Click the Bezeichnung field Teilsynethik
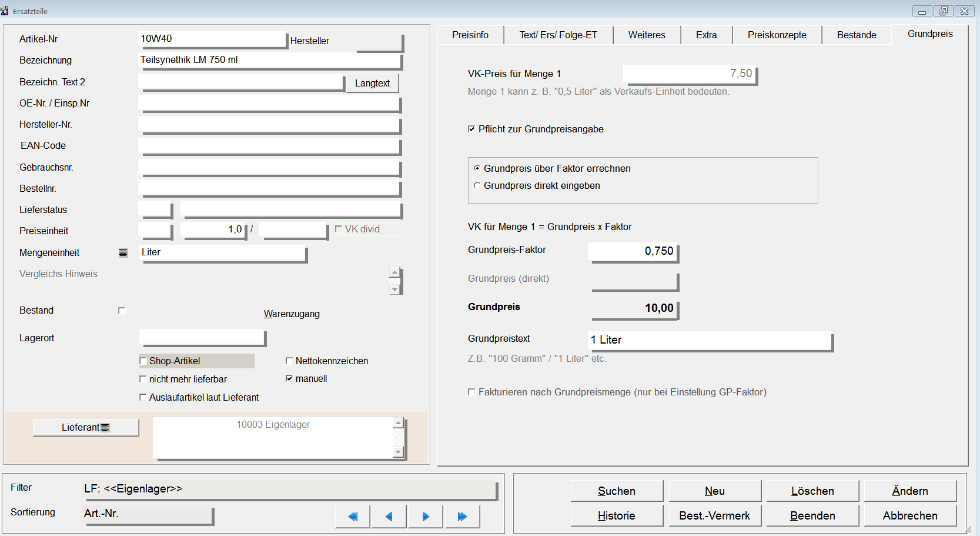Image resolution: width=980 pixels, height=536 pixels. [x=270, y=61]
